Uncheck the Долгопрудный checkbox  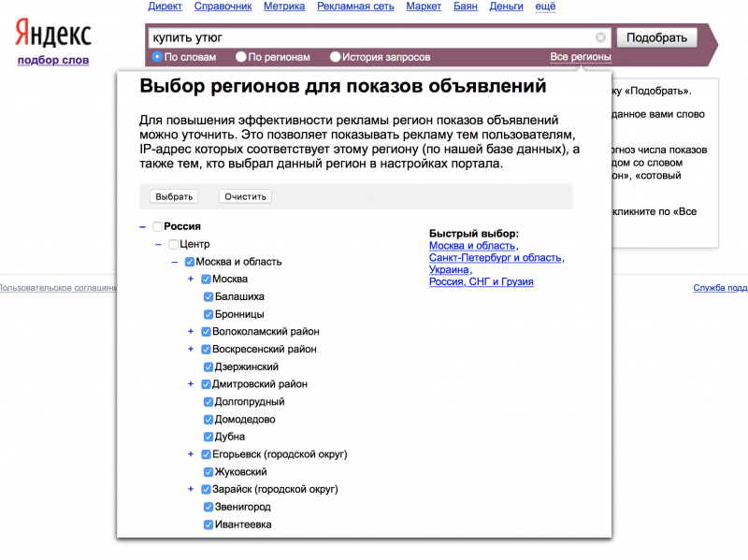click(x=209, y=402)
